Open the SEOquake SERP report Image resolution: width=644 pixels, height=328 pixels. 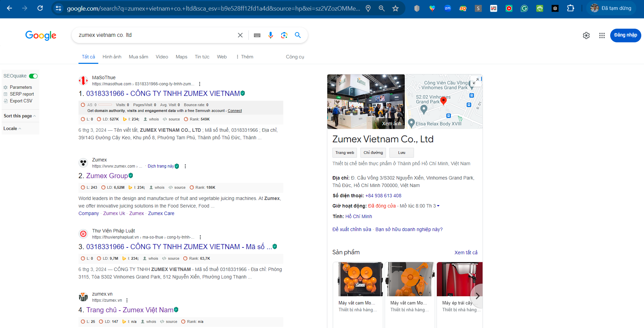tap(19, 94)
